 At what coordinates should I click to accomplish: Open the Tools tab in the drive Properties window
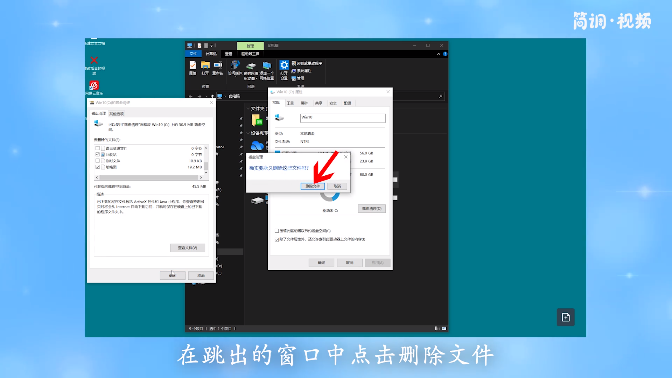pos(290,103)
